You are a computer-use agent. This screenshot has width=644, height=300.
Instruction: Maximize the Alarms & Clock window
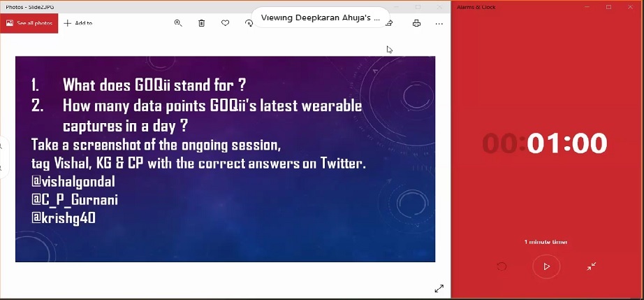(608, 7)
